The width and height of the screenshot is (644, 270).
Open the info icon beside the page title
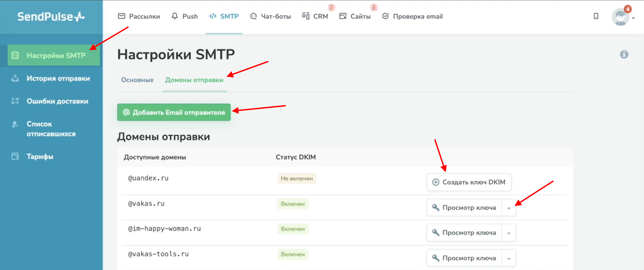[624, 54]
